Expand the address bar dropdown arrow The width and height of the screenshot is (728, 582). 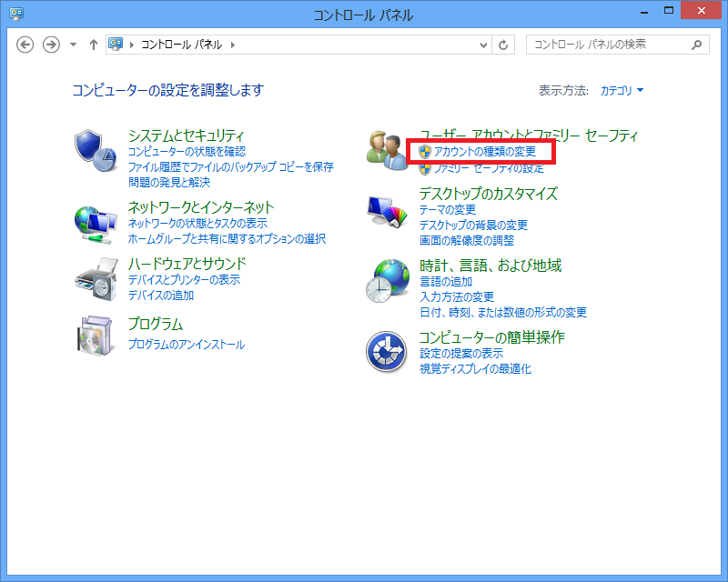coord(482,45)
